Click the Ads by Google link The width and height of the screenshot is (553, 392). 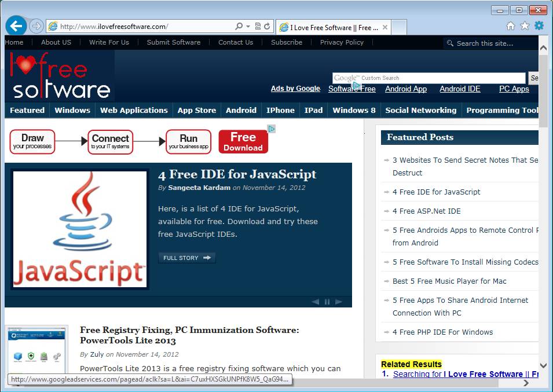(295, 89)
